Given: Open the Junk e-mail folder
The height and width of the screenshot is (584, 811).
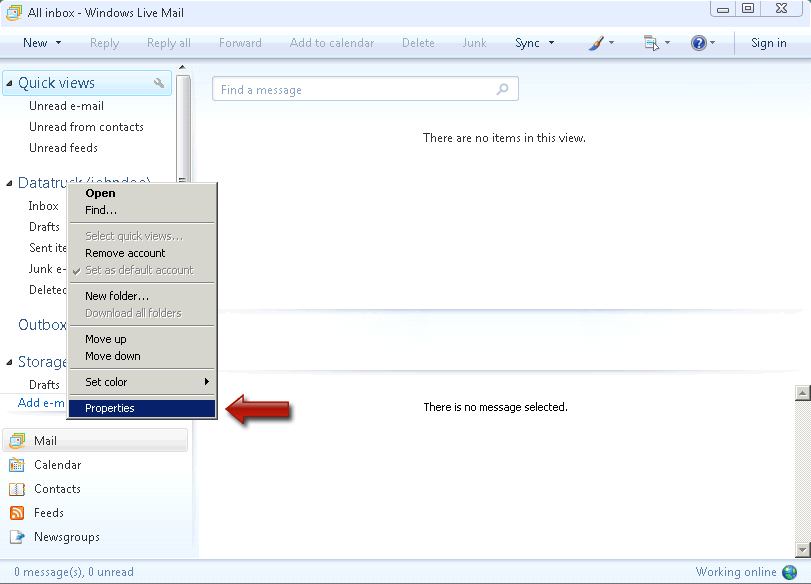Looking at the screenshot, I should coord(48,269).
